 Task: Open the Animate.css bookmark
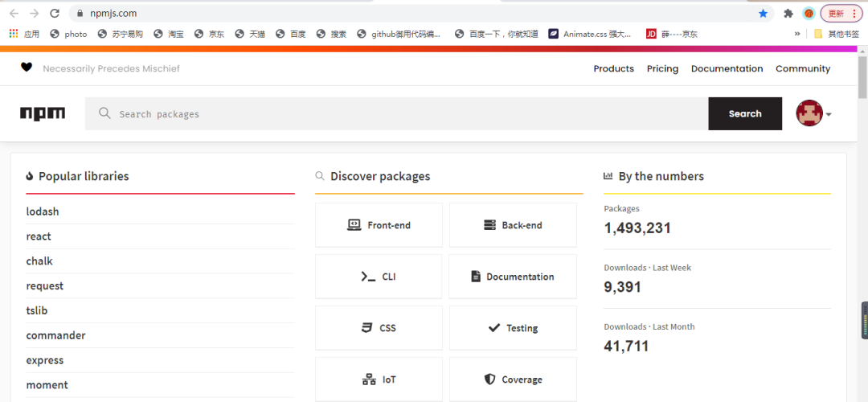590,34
